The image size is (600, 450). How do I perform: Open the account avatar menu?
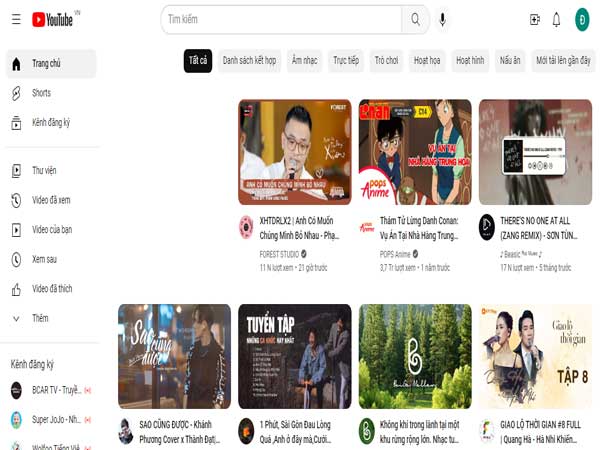coord(582,19)
